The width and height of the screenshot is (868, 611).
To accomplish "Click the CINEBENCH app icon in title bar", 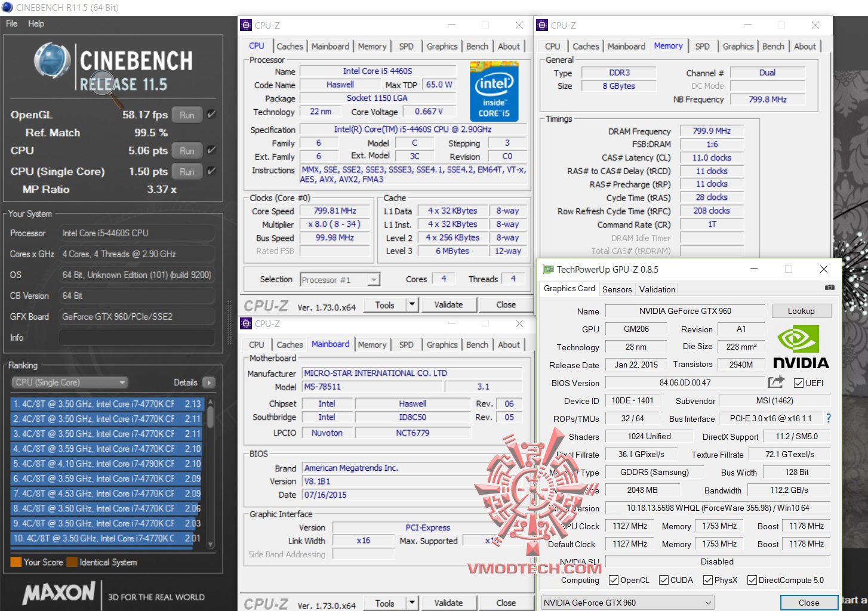I will [8, 7].
